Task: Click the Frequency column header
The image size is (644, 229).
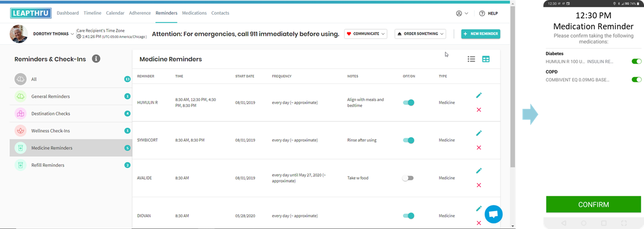Action: pos(282,76)
